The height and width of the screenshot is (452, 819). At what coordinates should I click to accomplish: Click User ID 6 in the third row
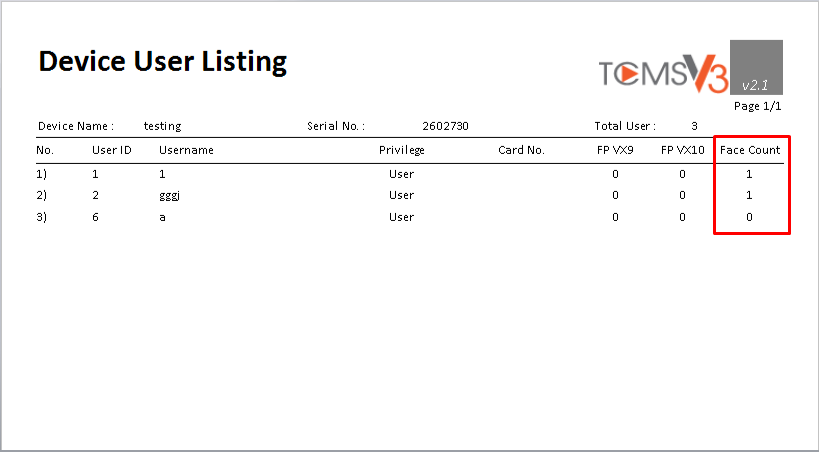(x=95, y=217)
